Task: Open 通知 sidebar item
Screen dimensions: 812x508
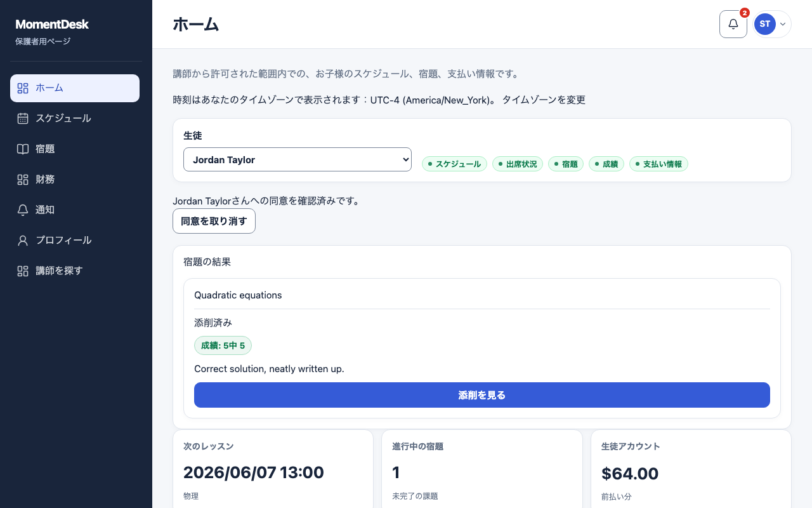Action: [x=75, y=210]
